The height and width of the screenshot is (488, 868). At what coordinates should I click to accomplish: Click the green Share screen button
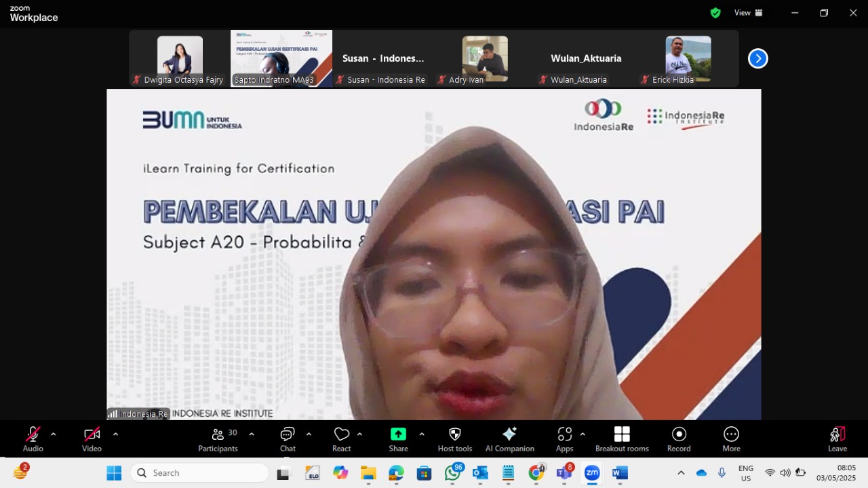coord(398,439)
